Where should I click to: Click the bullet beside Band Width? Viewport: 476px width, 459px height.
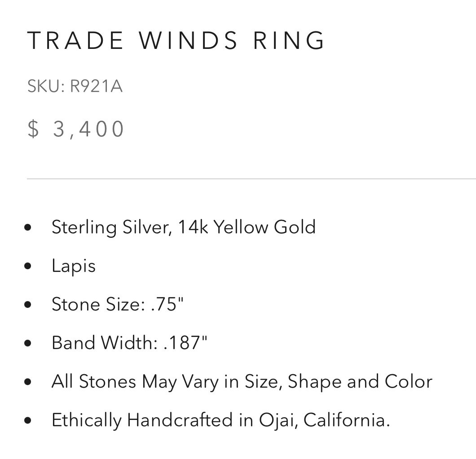(28, 343)
